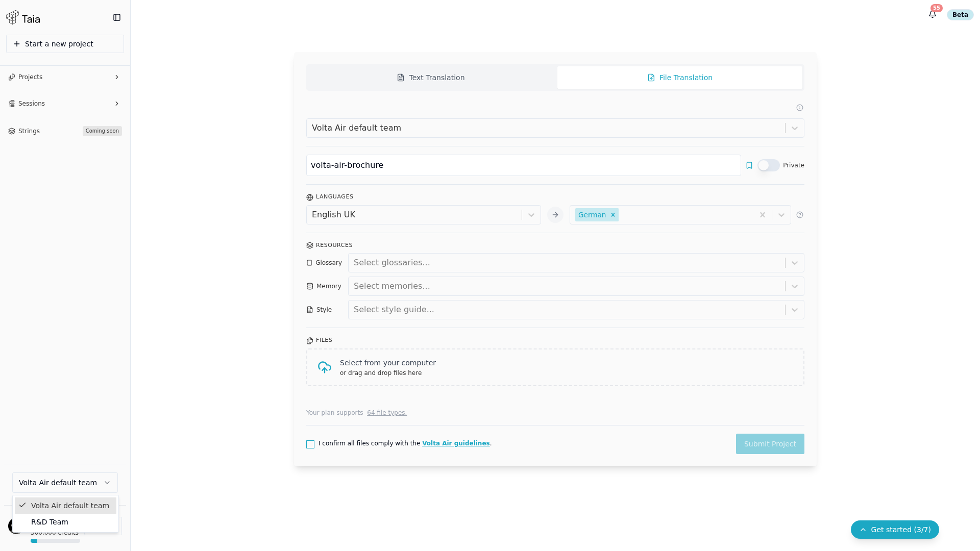Click the swap languages arrow button
The image size is (980, 551).
pos(555,215)
